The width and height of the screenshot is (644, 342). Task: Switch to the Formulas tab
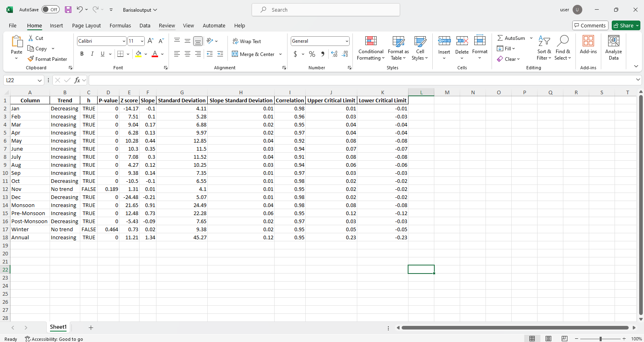tap(120, 25)
